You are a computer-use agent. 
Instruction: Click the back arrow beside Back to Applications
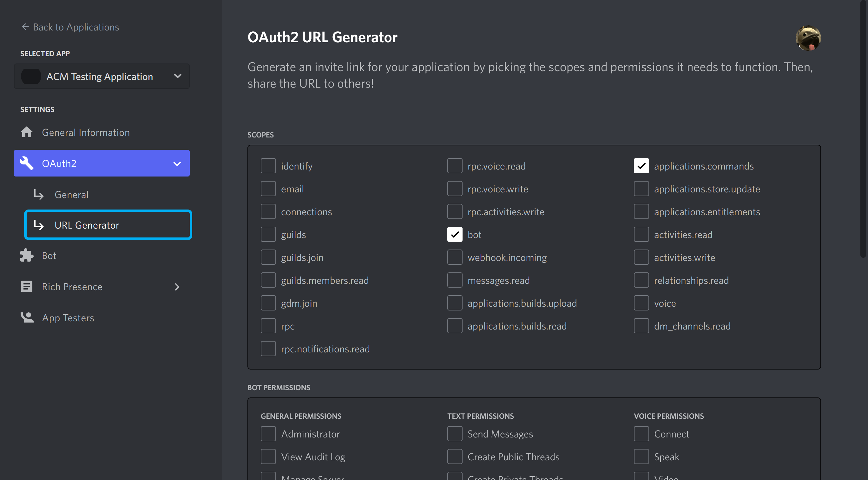(x=25, y=27)
